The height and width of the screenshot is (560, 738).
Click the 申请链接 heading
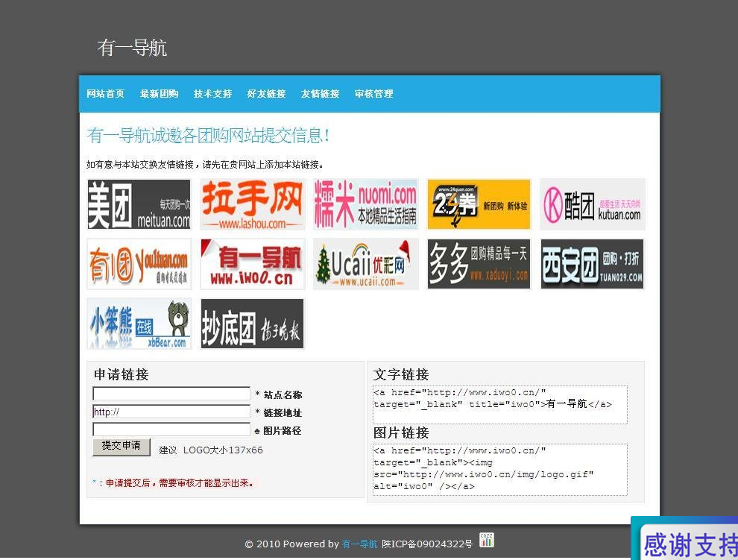tap(122, 374)
